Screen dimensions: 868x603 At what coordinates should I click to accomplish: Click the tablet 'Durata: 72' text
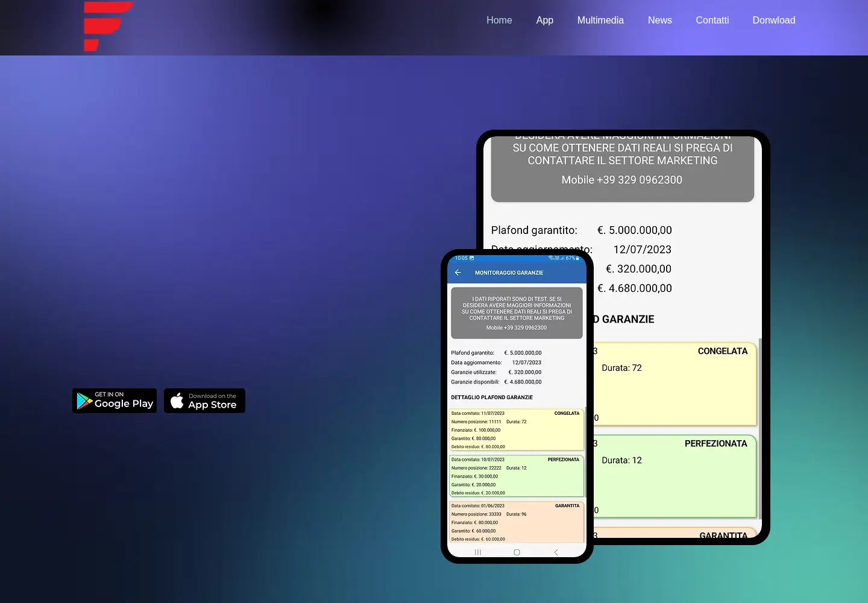point(621,368)
